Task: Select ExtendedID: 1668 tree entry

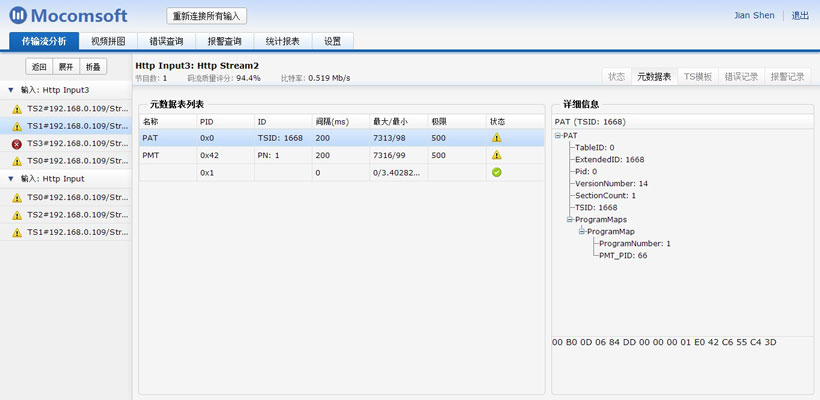Action: pos(610,159)
